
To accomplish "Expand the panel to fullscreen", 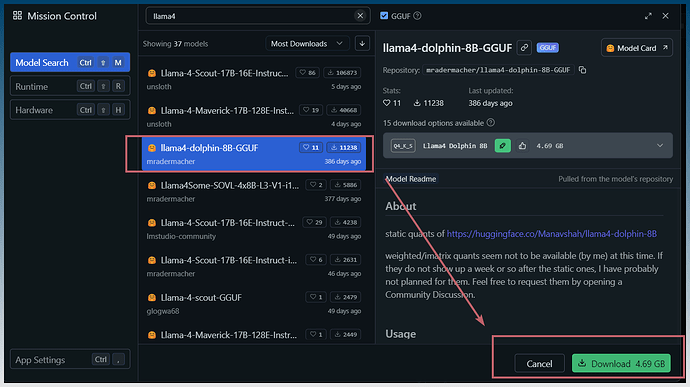I will click(648, 16).
